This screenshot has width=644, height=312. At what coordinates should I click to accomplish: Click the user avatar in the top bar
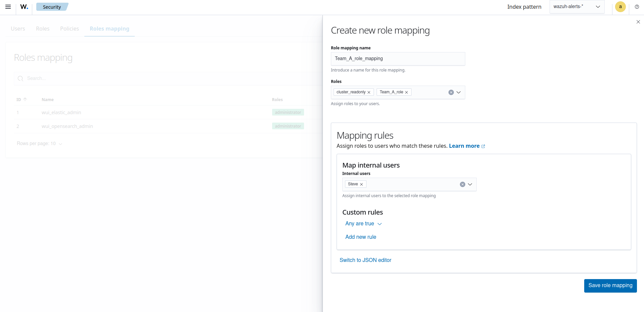(x=620, y=7)
